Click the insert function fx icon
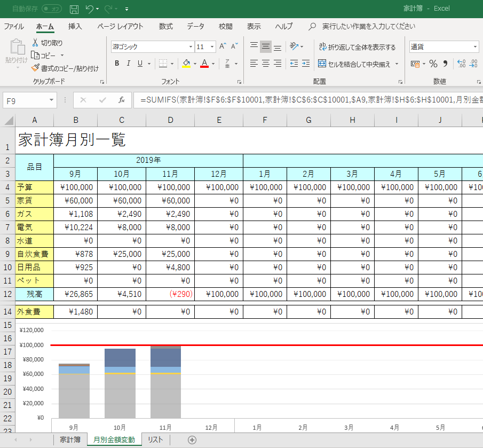This screenshot has height=448, width=483. coord(122,100)
